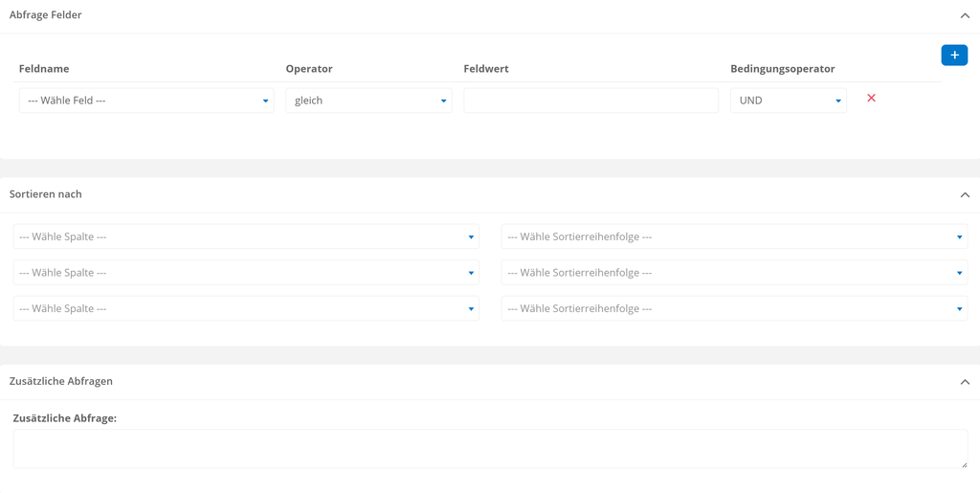Add a new query row with plus button
980x493 pixels.
pos(954,55)
